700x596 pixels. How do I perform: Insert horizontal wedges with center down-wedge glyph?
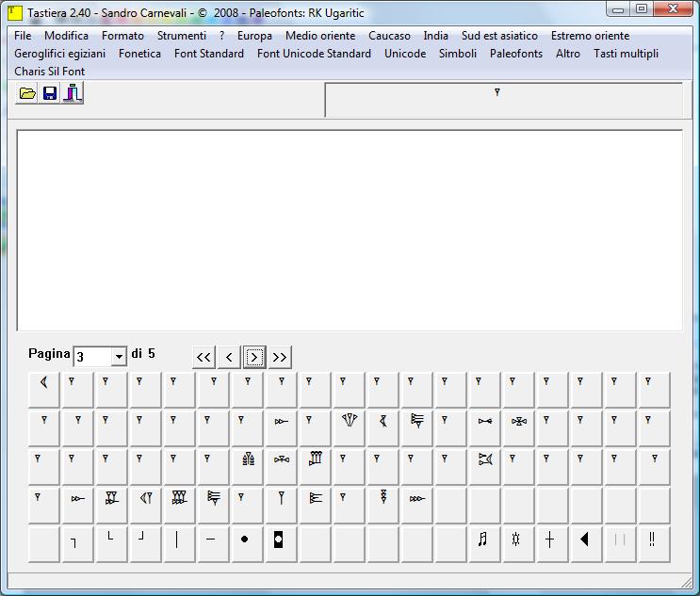point(282,467)
